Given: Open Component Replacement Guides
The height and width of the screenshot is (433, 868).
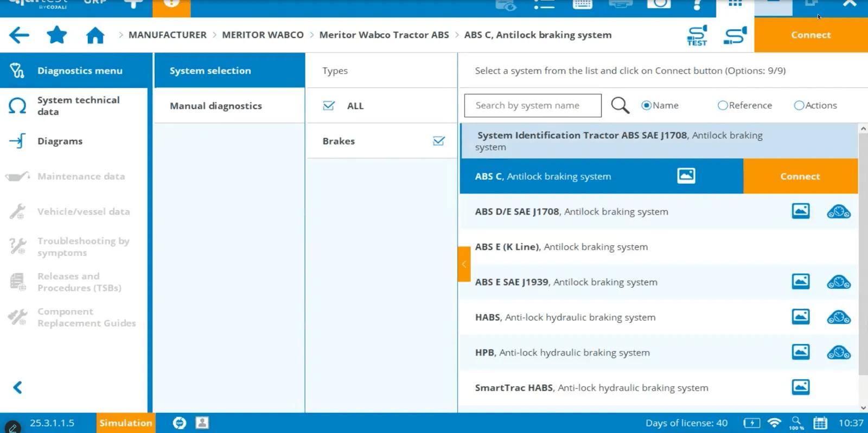Looking at the screenshot, I should [74, 317].
